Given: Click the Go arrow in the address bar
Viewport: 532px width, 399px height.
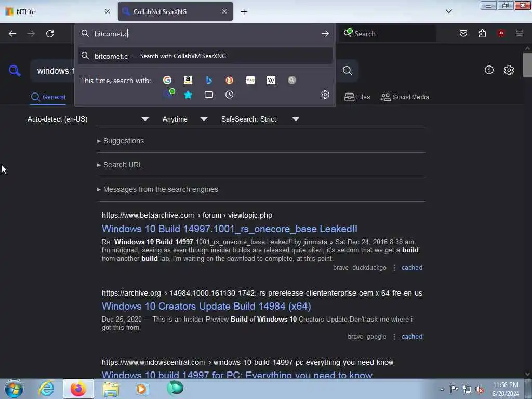Looking at the screenshot, I should 325,34.
